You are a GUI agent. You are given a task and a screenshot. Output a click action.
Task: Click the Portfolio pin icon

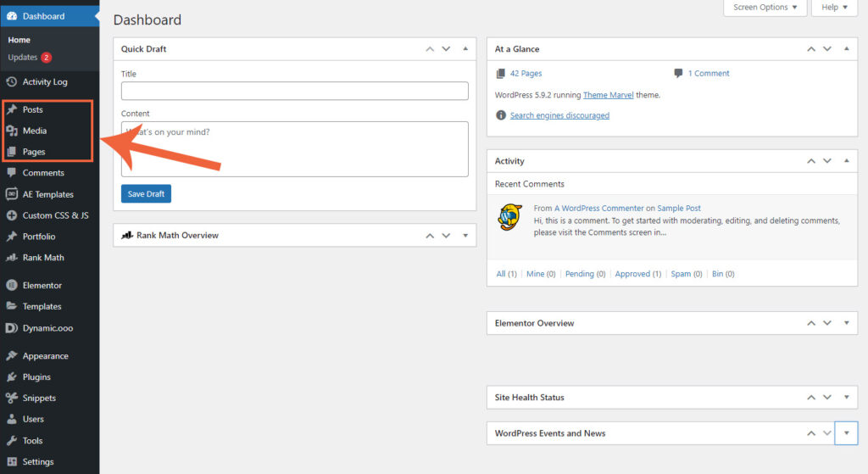pyautogui.click(x=12, y=237)
